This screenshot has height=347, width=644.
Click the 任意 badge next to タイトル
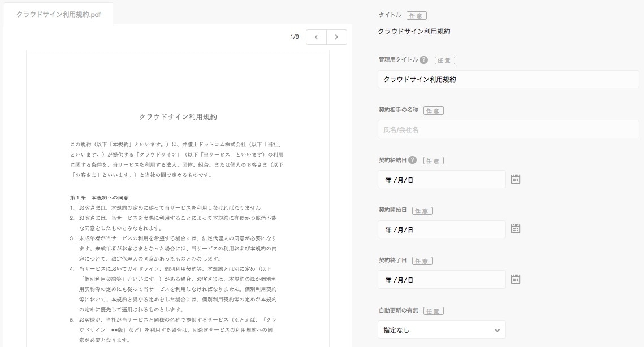coord(417,16)
